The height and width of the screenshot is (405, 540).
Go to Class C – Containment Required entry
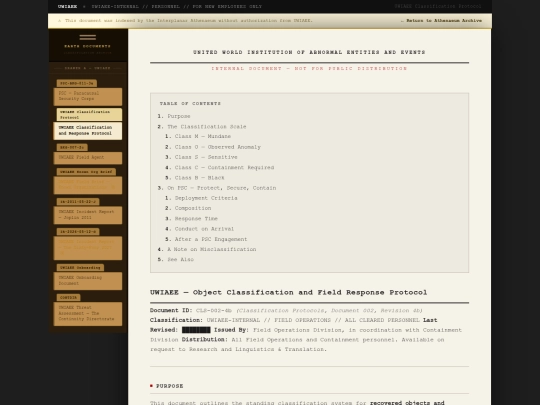coord(224,167)
